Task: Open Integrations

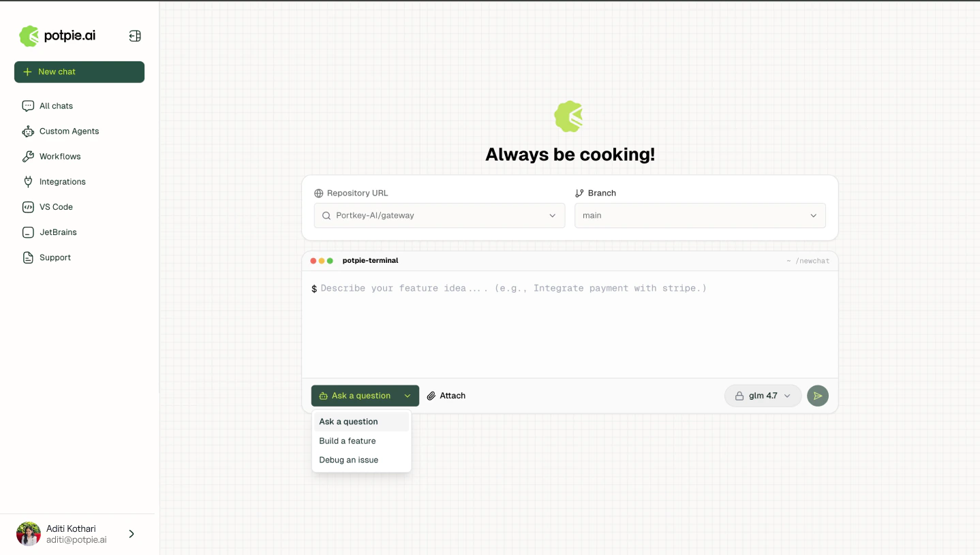Action: 63,182
